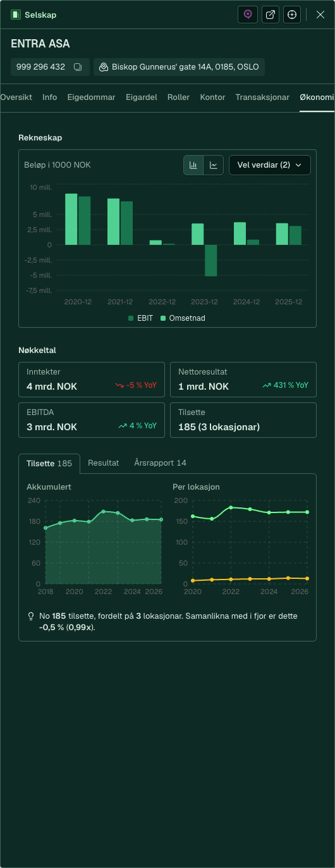This screenshot has height=868, width=335.
Task: Open the Eigardel tab
Action: (x=142, y=97)
